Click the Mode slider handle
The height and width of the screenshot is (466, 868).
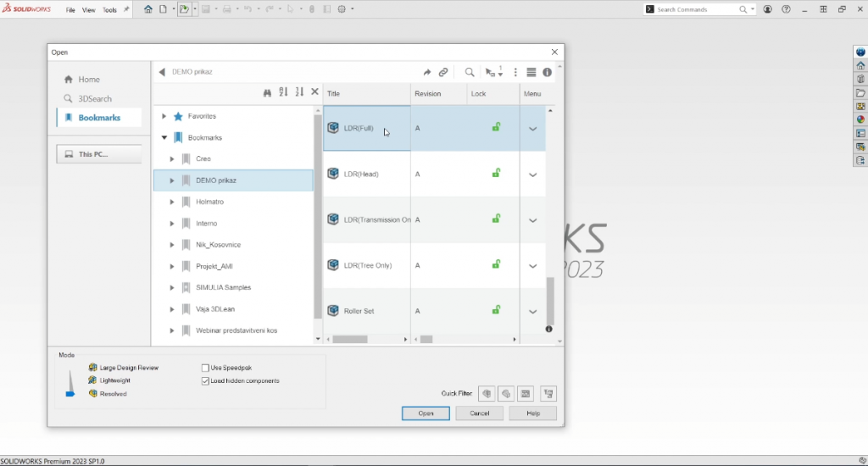tap(70, 394)
